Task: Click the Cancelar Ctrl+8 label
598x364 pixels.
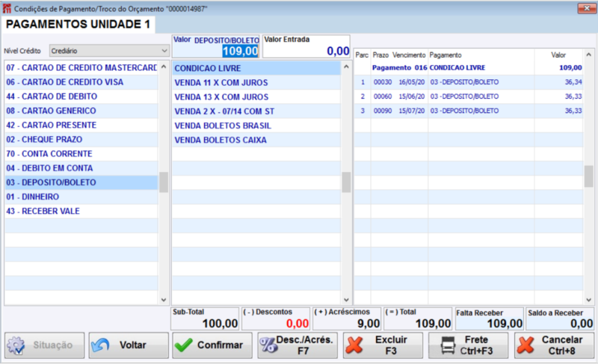Action: click(x=562, y=345)
